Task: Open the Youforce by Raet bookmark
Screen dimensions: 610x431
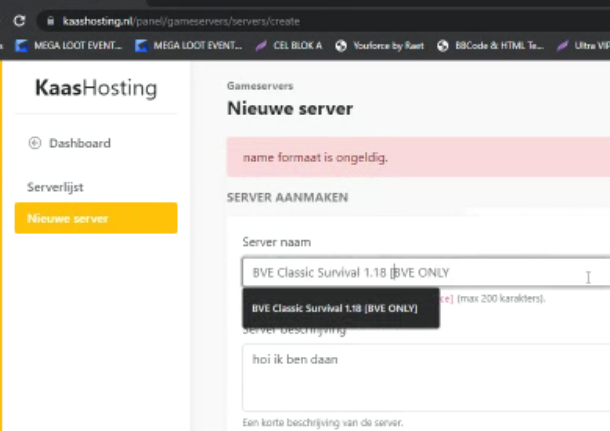Action: [381, 45]
